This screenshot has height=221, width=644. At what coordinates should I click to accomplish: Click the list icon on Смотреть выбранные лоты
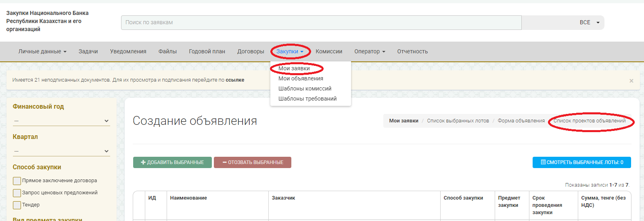pos(543,162)
